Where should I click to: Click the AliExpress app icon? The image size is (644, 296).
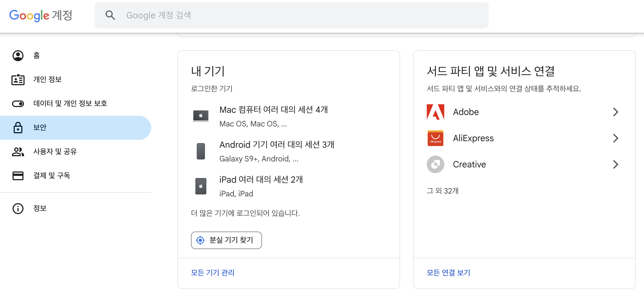click(x=435, y=138)
